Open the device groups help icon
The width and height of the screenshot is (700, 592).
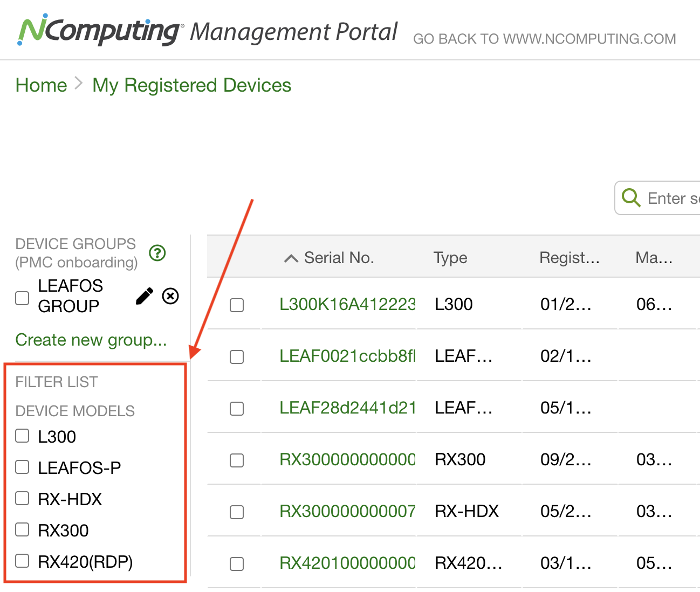coord(157,252)
